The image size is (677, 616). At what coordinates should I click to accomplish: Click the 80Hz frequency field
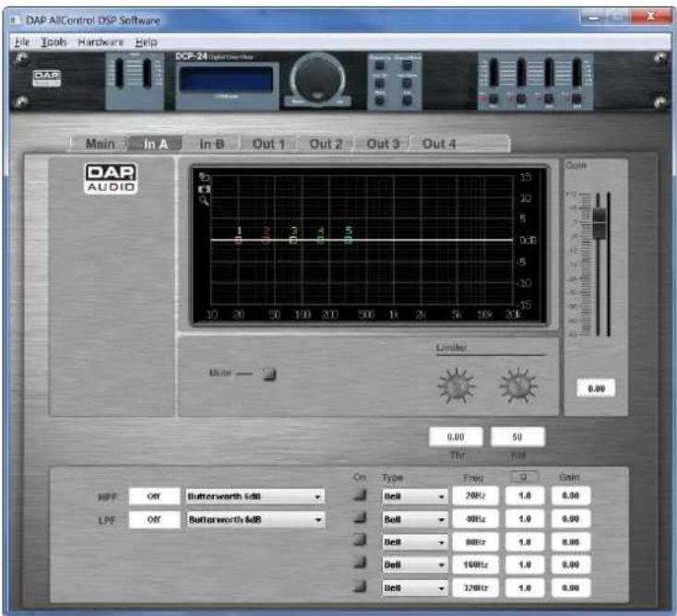coord(475,541)
